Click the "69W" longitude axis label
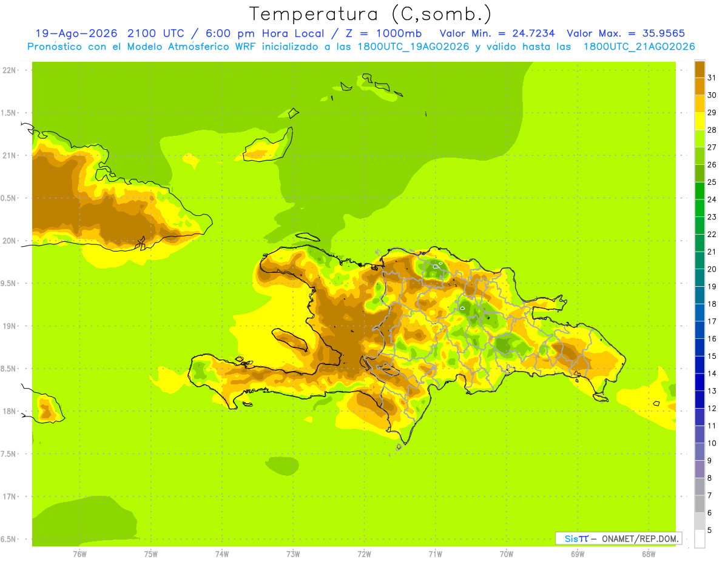 (x=578, y=554)
